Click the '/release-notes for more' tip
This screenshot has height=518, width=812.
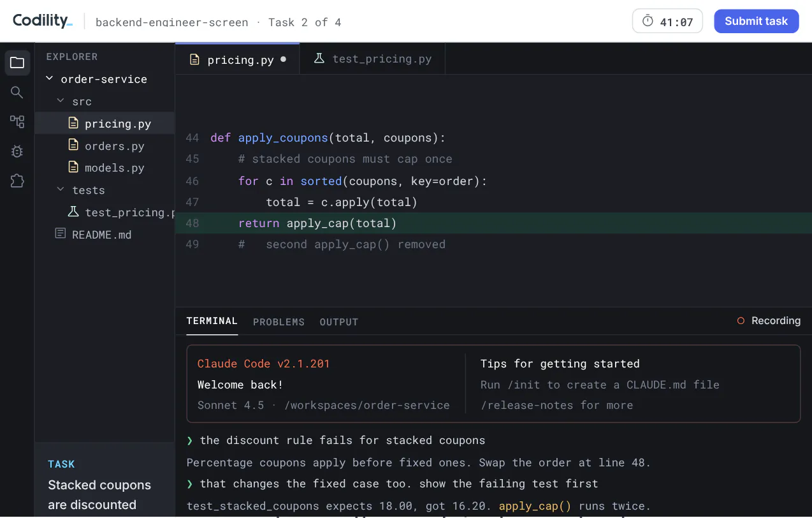tap(557, 405)
